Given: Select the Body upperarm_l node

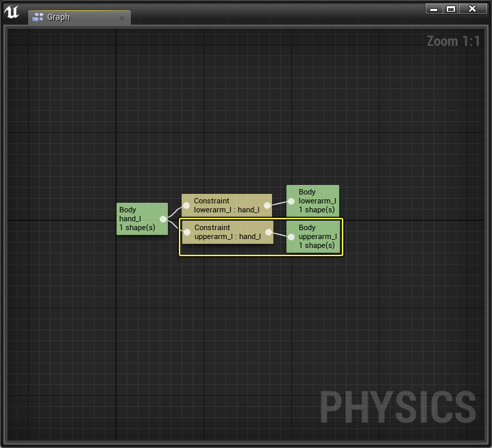Looking at the screenshot, I should coord(316,236).
